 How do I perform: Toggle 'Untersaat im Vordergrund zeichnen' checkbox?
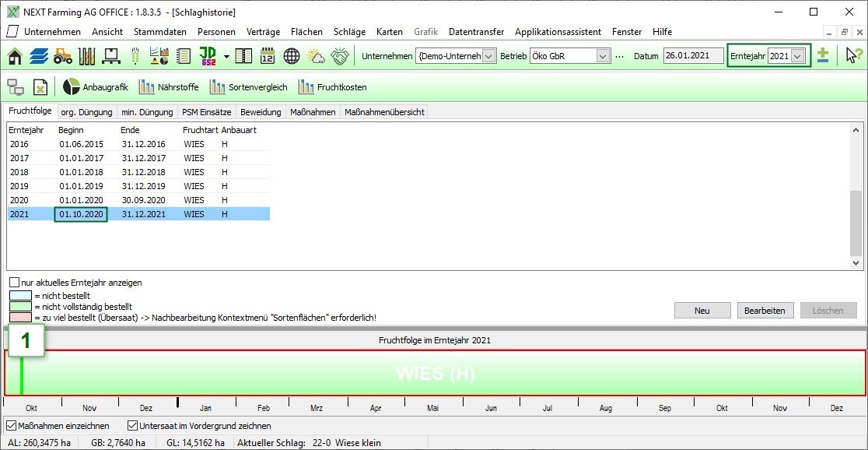(132, 426)
